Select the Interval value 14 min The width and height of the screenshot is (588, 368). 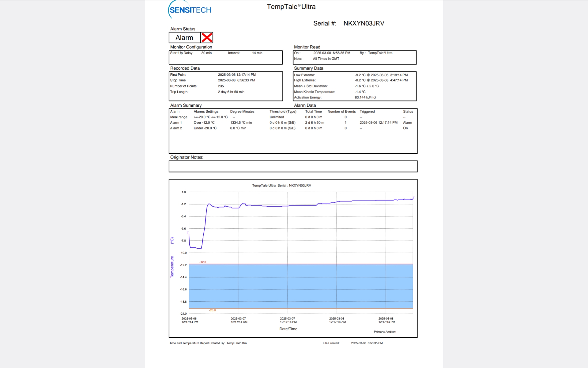tap(257, 53)
